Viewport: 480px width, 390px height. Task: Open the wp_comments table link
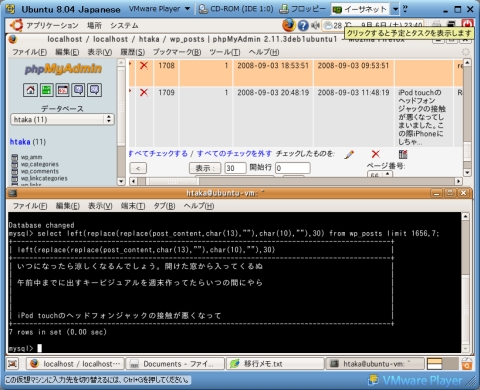pos(40,171)
